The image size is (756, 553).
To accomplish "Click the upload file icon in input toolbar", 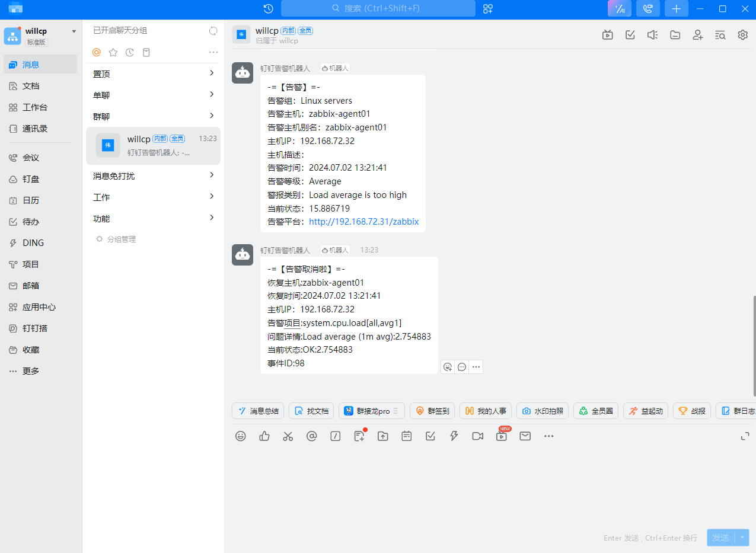I will tap(383, 436).
